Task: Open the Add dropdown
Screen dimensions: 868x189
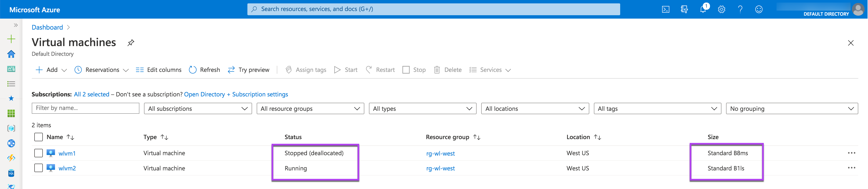Action: (51, 70)
